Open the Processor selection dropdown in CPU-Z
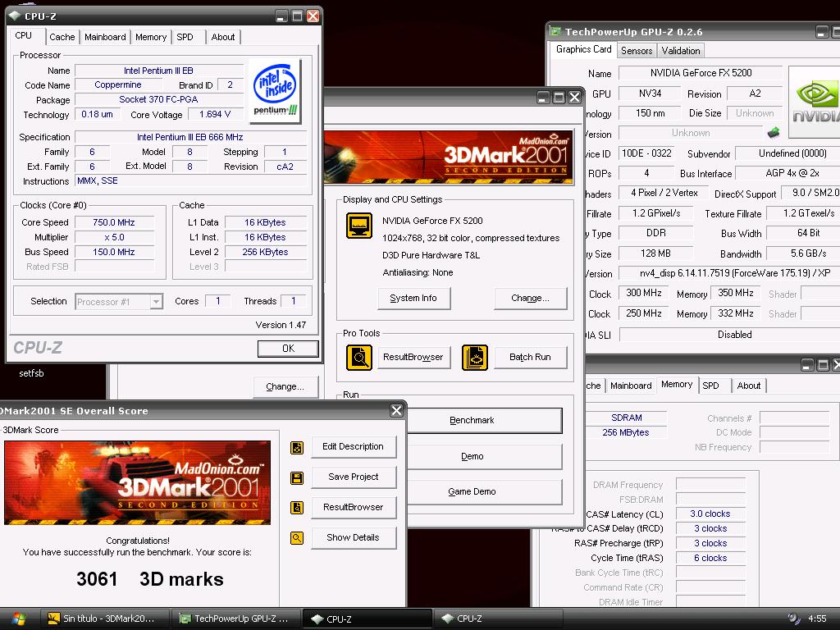 point(156,302)
